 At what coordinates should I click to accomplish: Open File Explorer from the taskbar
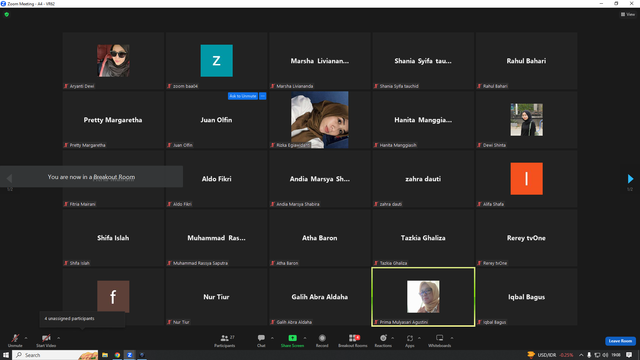pyautogui.click(x=105, y=355)
